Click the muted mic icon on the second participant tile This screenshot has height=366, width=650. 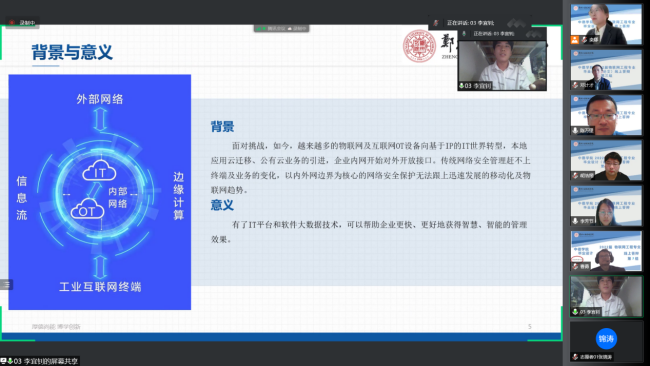(575, 85)
